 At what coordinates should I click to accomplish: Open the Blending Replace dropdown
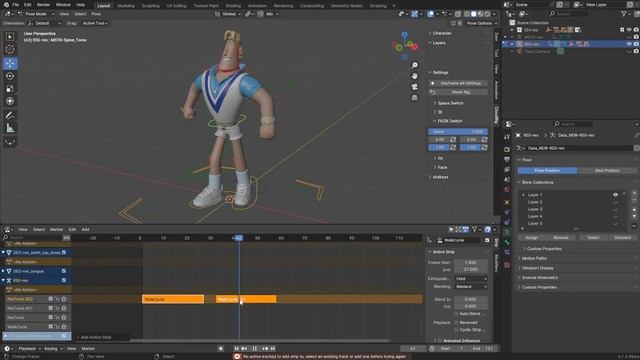471,287
